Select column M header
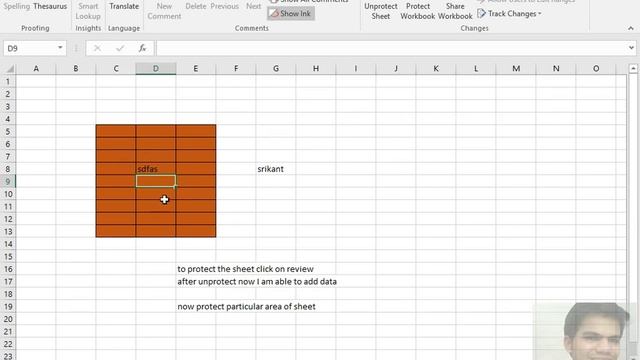The height and width of the screenshot is (360, 640). click(x=516, y=69)
